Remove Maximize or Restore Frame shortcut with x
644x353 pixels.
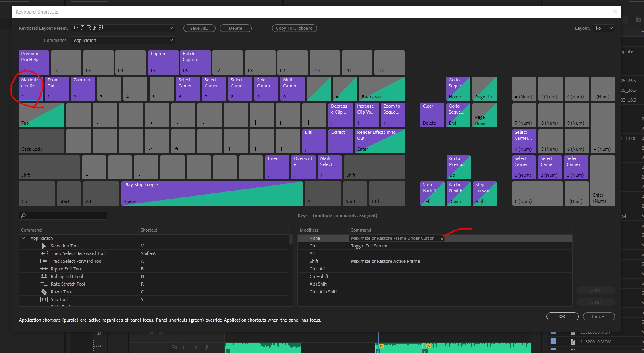point(442,239)
